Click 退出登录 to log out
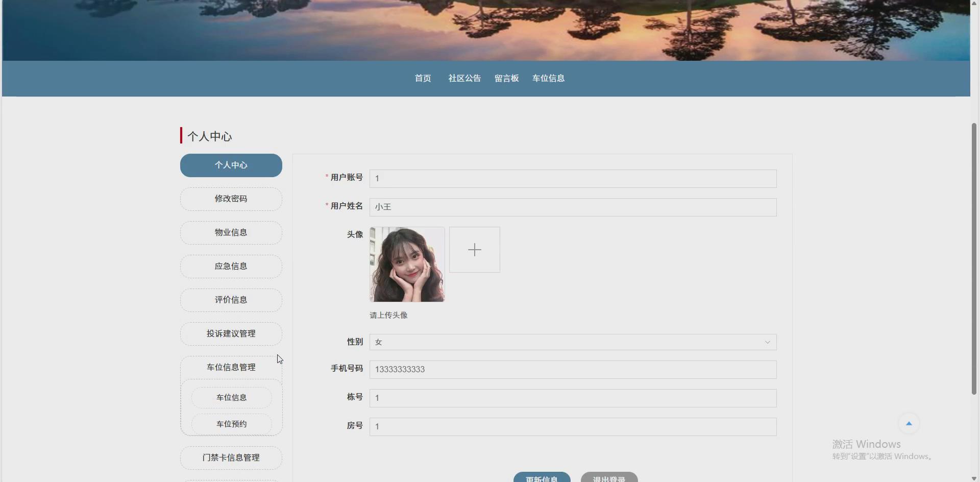Screen dimensions: 980x482 coord(608,479)
